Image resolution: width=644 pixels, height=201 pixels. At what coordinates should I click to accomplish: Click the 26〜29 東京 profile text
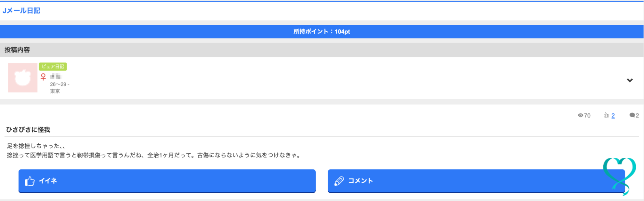[x=59, y=87]
